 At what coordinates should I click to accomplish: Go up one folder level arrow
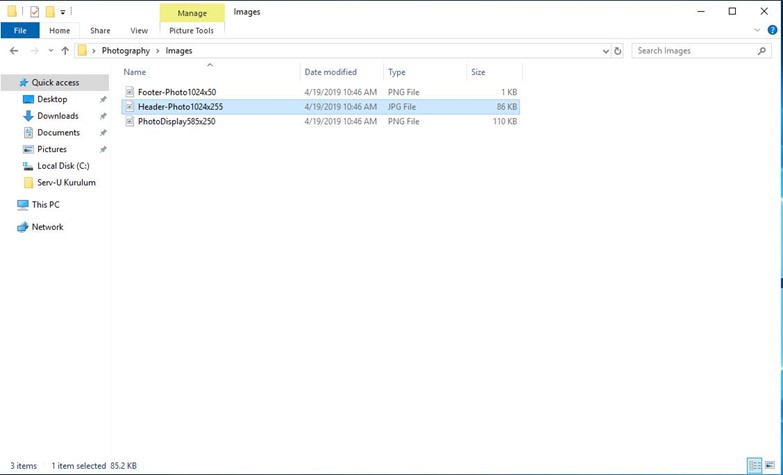(65, 50)
